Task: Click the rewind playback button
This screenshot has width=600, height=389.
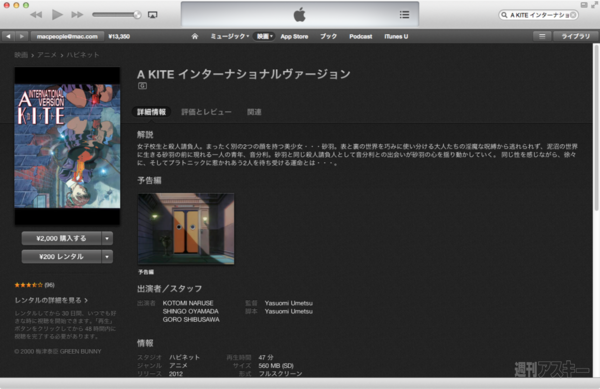Action: pos(36,15)
